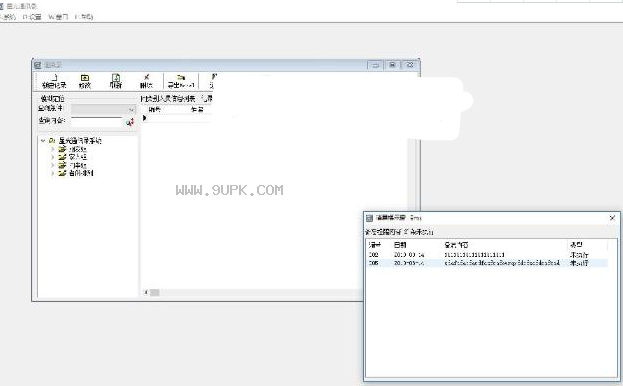Click the horizontal scrollbar thumb in contact list
The image size is (623, 386).
pos(155,293)
